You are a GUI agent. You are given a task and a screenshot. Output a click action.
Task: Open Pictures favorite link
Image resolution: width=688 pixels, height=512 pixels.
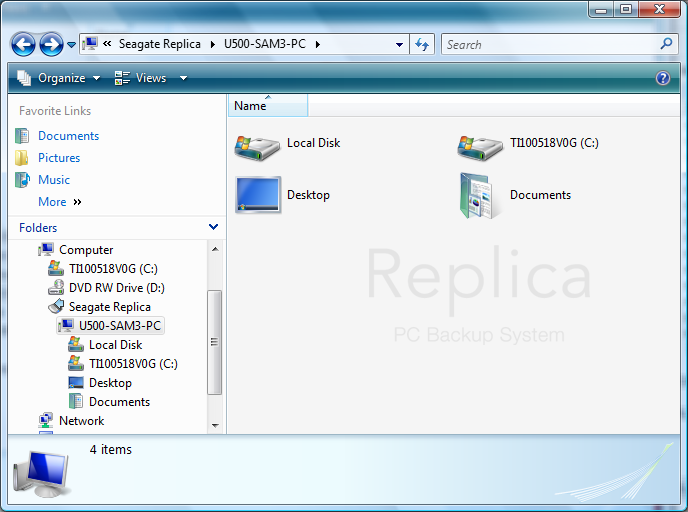point(59,158)
